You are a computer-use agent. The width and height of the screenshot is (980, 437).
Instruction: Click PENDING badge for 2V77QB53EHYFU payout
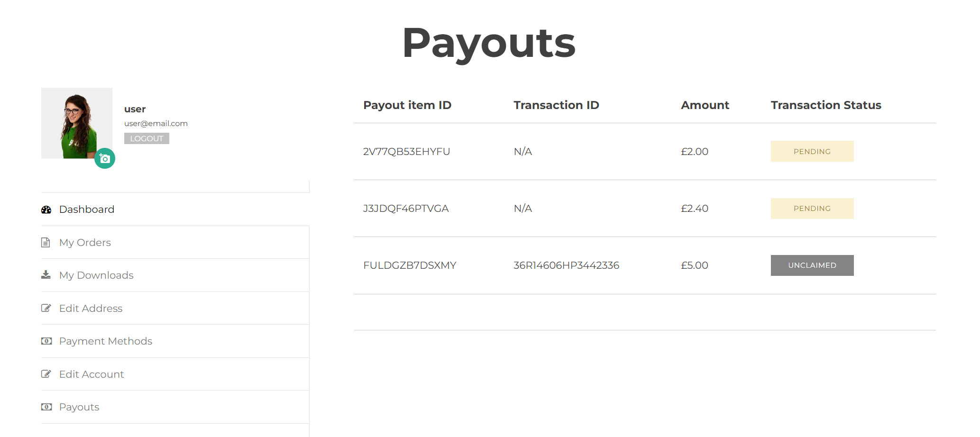pos(812,152)
